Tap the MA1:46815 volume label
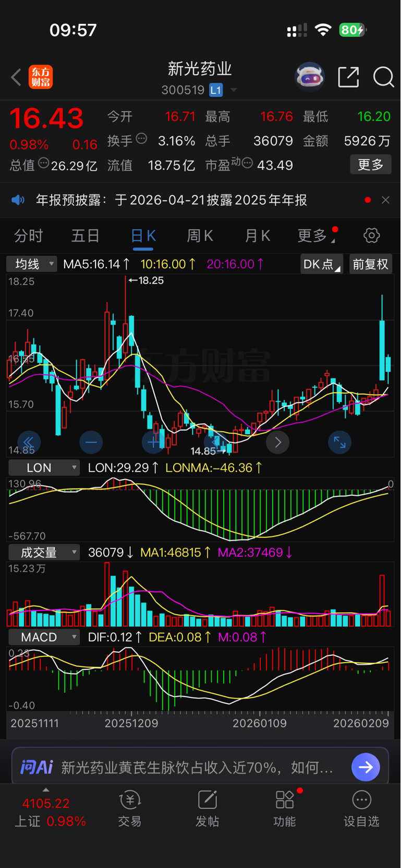401x868 pixels. [x=176, y=552]
